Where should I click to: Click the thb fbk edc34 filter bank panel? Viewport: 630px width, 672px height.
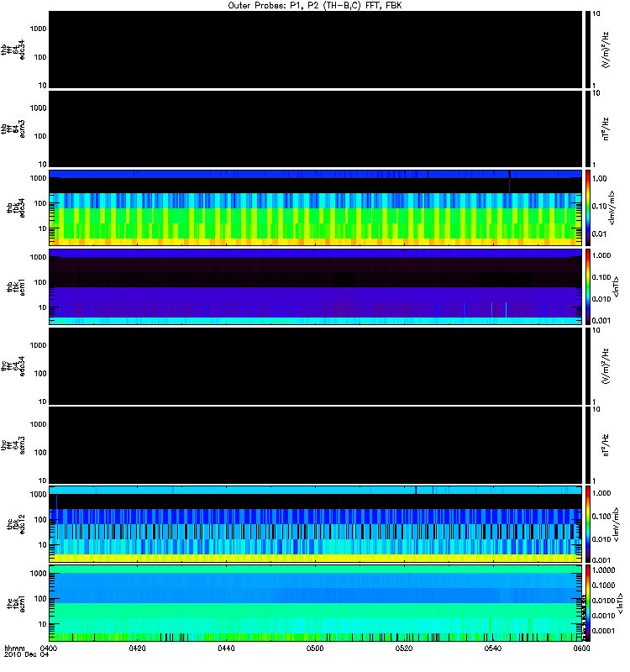(315, 207)
